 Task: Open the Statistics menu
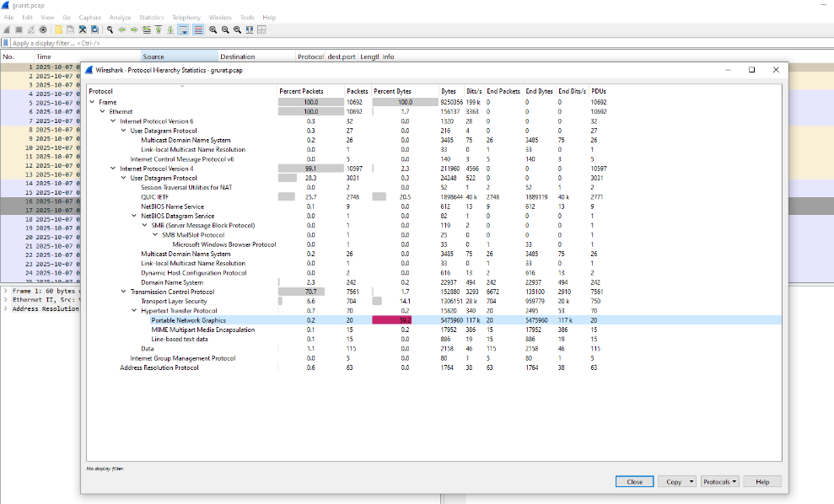(x=151, y=17)
